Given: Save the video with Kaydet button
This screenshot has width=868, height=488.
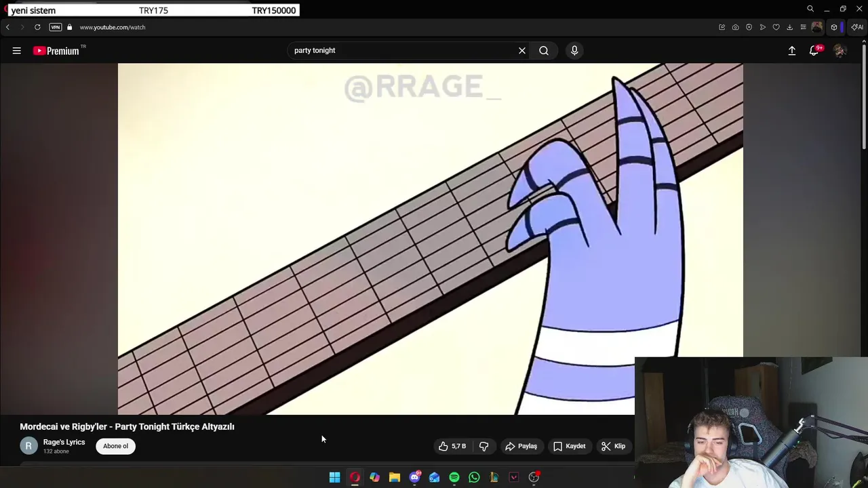Looking at the screenshot, I should coord(569,446).
